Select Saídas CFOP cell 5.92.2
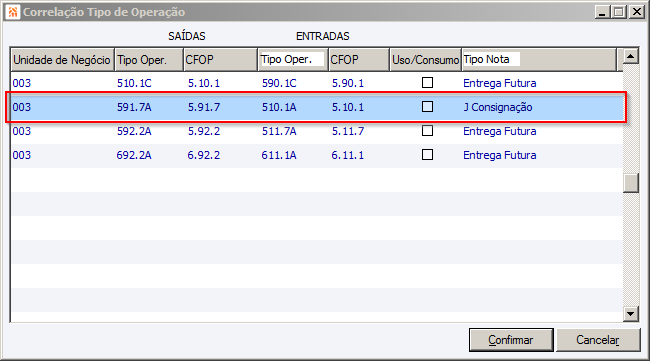The height and width of the screenshot is (361, 650). 204,131
